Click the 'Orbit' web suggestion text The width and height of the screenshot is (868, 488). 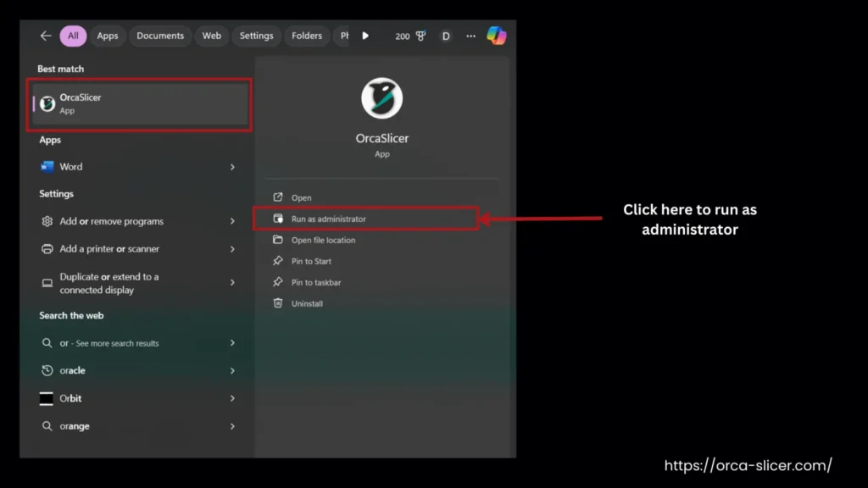(70, 398)
